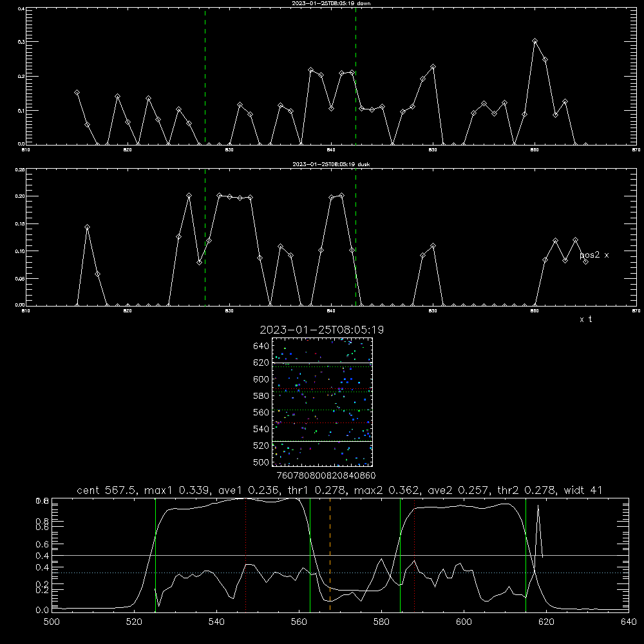Click y-axis label 620 beside image panel
644x644 pixels.
pos(261,363)
